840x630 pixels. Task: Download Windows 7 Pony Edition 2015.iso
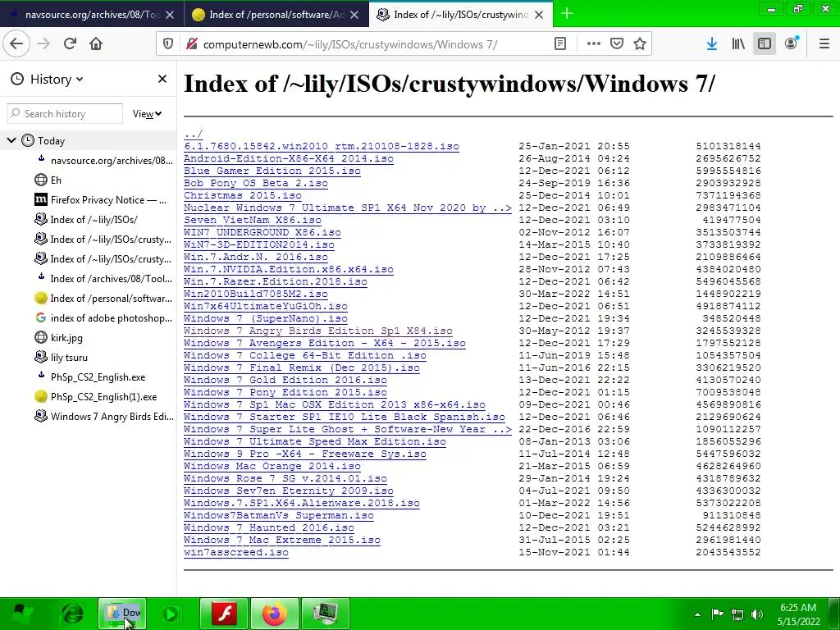[x=285, y=393]
